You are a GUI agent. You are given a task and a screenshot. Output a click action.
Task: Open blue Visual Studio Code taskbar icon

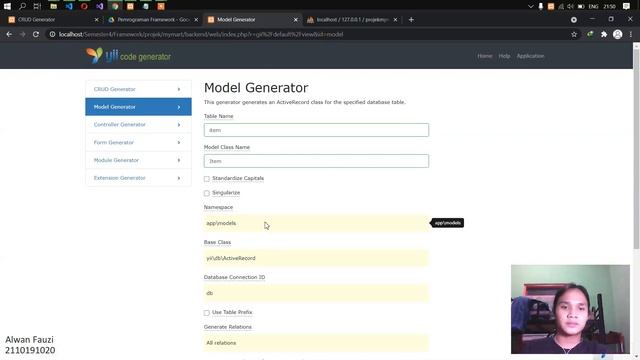[x=69, y=6]
